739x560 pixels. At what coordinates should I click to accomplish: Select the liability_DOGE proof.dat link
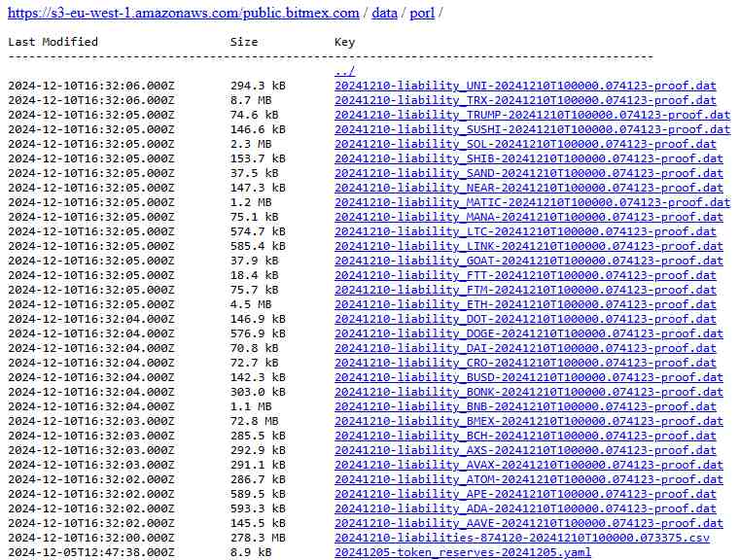pyautogui.click(x=529, y=334)
